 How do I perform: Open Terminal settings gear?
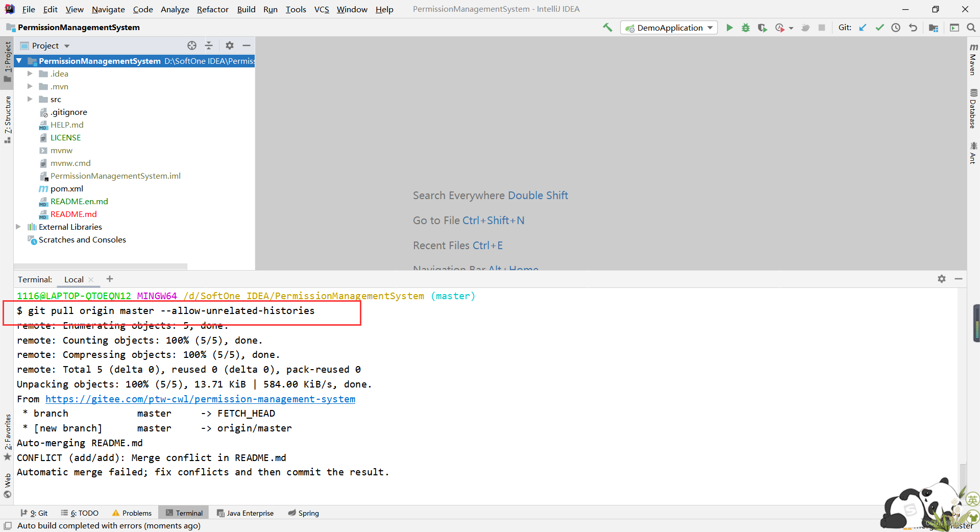(x=942, y=279)
